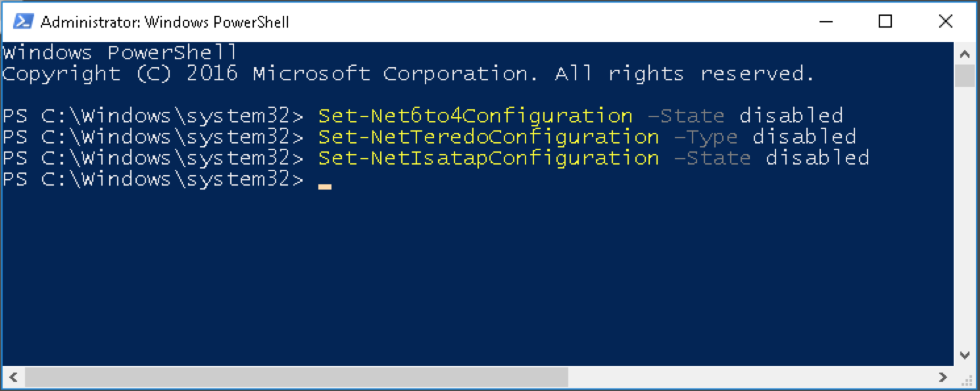Image resolution: width=980 pixels, height=391 pixels.
Task: Open the PowerShell icon system menu
Action: (x=24, y=22)
